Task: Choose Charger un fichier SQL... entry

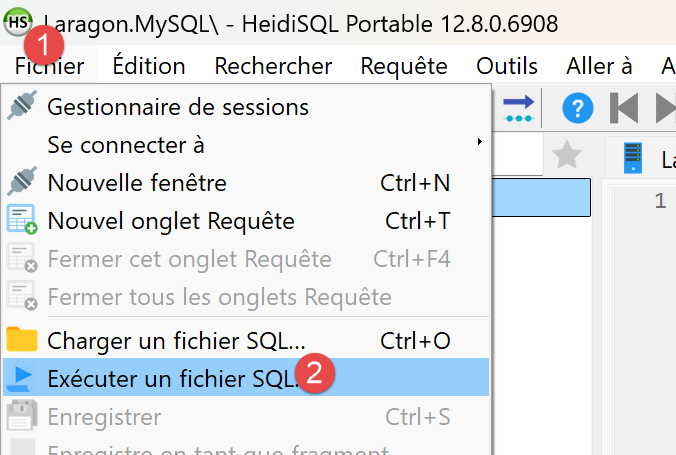Action: pyautogui.click(x=246, y=340)
